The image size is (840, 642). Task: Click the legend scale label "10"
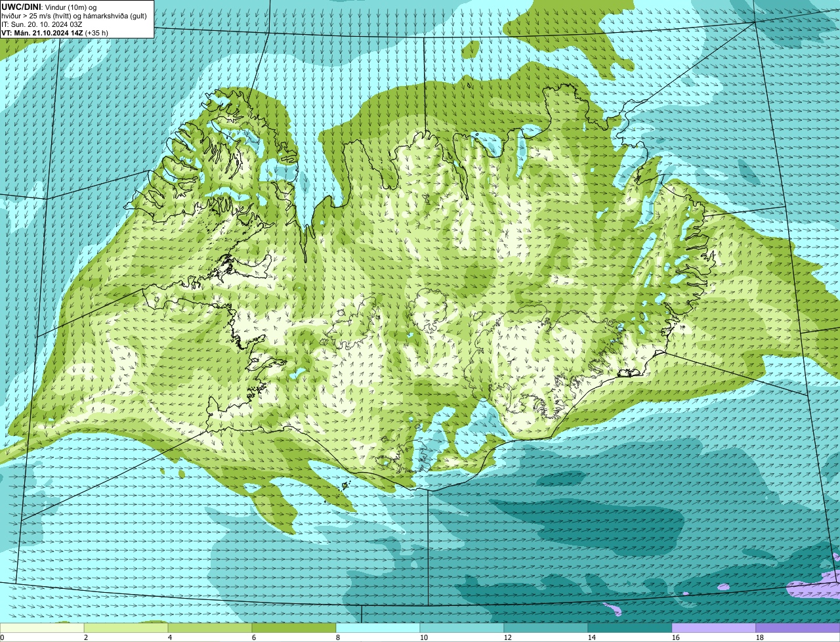click(424, 637)
